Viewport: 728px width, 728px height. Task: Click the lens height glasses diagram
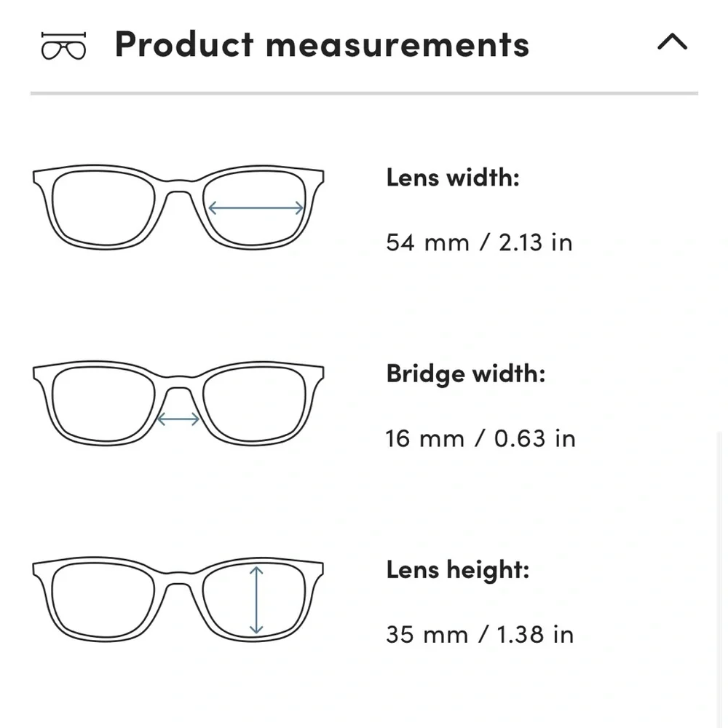click(x=178, y=600)
